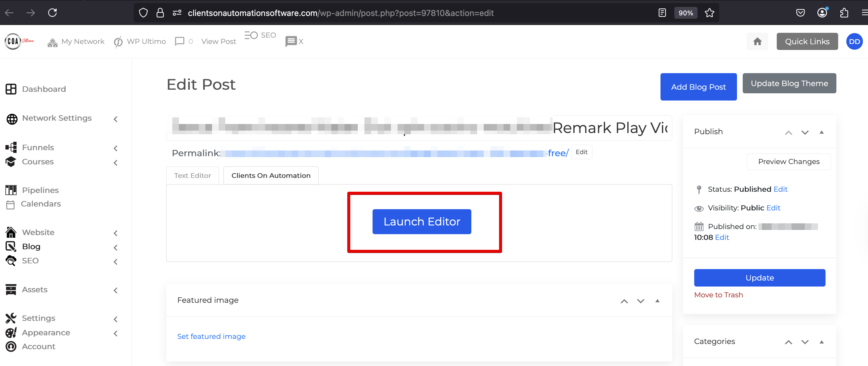Screen dimensions: 868x366
Task: Toggle the Categories panel triangle
Action: (822, 342)
